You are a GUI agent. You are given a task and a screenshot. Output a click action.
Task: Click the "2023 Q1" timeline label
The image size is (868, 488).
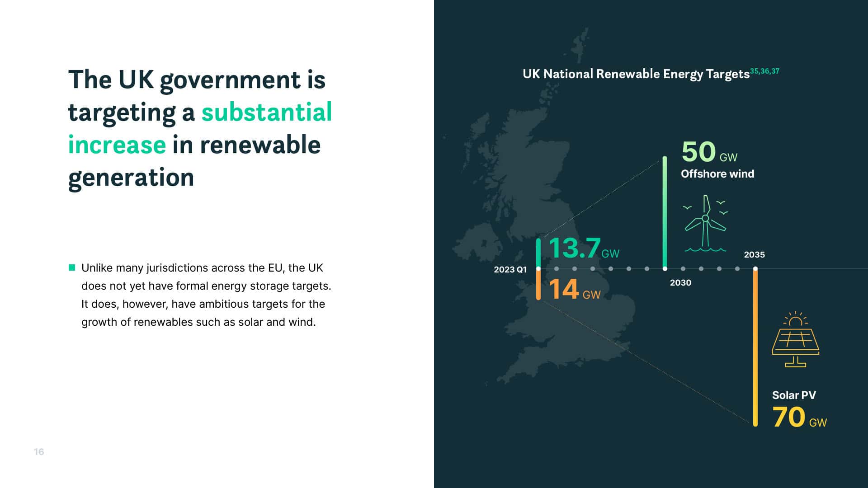pyautogui.click(x=510, y=270)
